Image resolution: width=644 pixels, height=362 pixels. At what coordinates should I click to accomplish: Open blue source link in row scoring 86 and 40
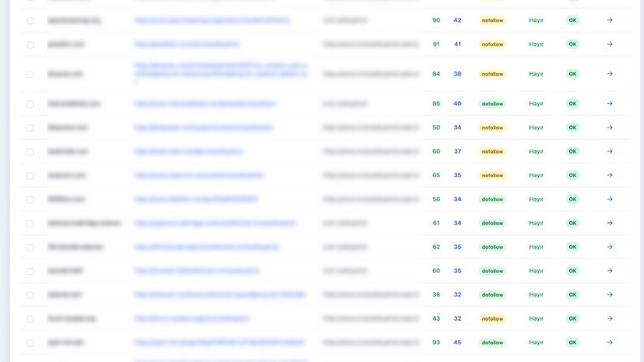click(x=205, y=103)
